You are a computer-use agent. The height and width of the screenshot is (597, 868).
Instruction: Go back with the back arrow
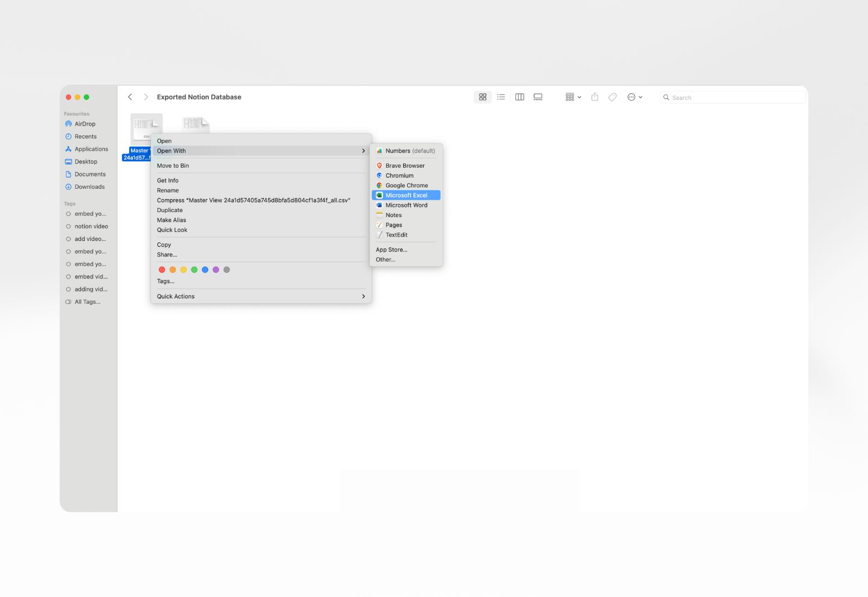tap(130, 97)
